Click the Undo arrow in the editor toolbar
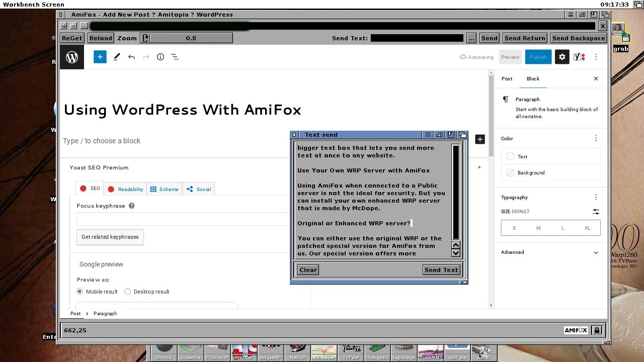 pos(131,57)
